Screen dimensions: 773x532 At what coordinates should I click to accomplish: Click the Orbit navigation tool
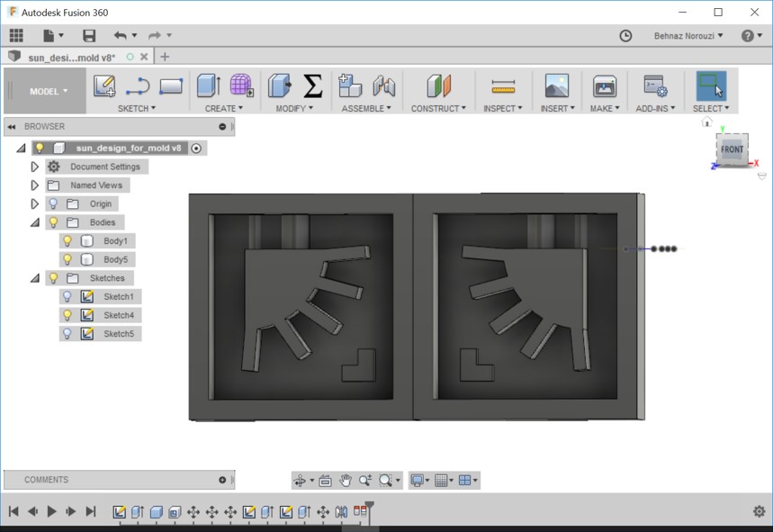pos(300,480)
